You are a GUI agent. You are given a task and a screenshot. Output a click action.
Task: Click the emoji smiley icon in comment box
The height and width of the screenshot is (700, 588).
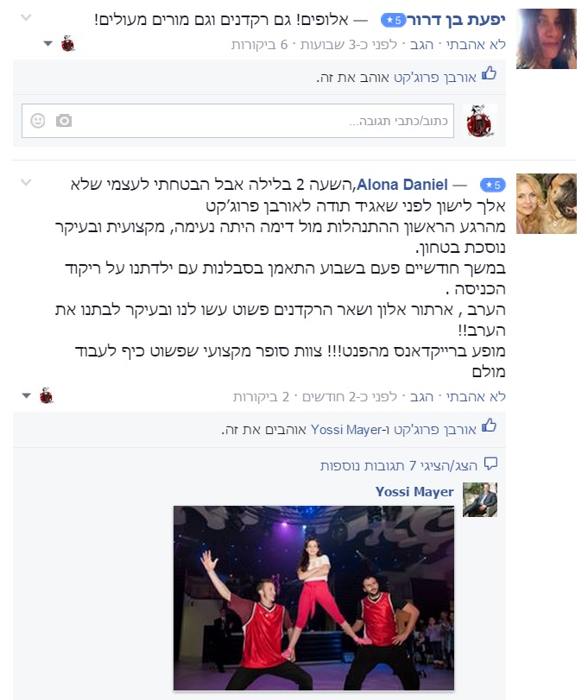(x=38, y=121)
